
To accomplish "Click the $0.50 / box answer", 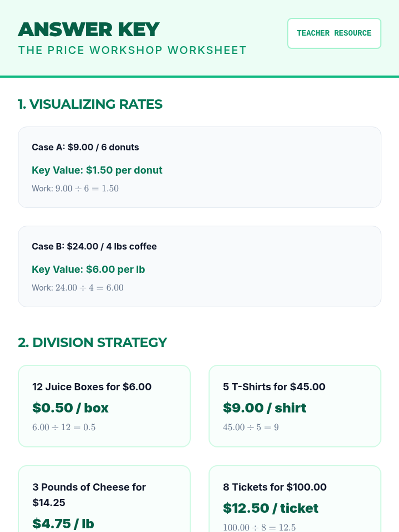I will point(70,408).
